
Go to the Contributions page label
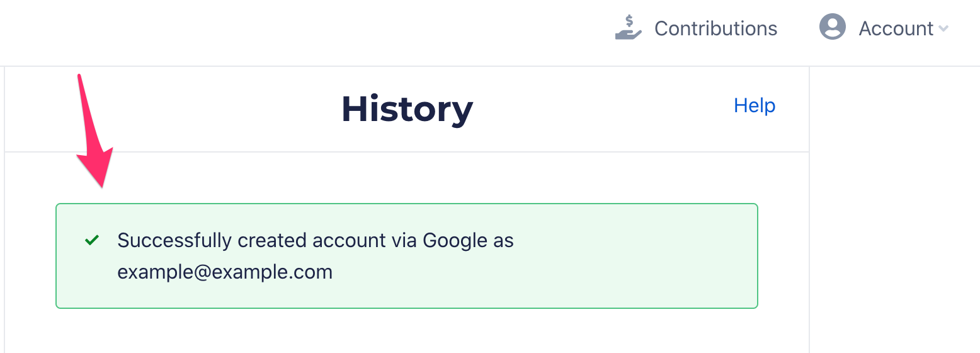(715, 28)
